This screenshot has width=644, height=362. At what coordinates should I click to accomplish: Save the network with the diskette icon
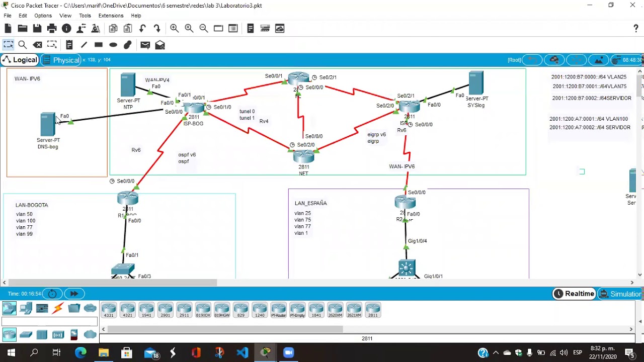click(37, 29)
